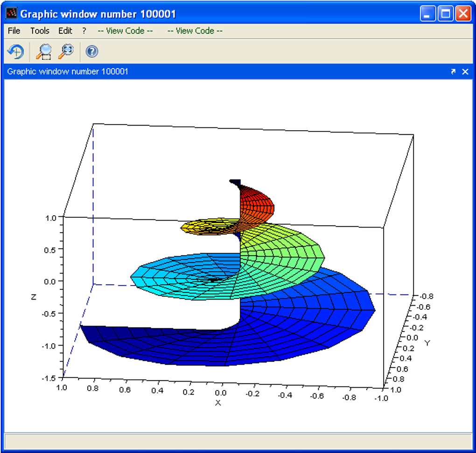Open the Edit menu
The width and height of the screenshot is (476, 453).
(x=65, y=31)
